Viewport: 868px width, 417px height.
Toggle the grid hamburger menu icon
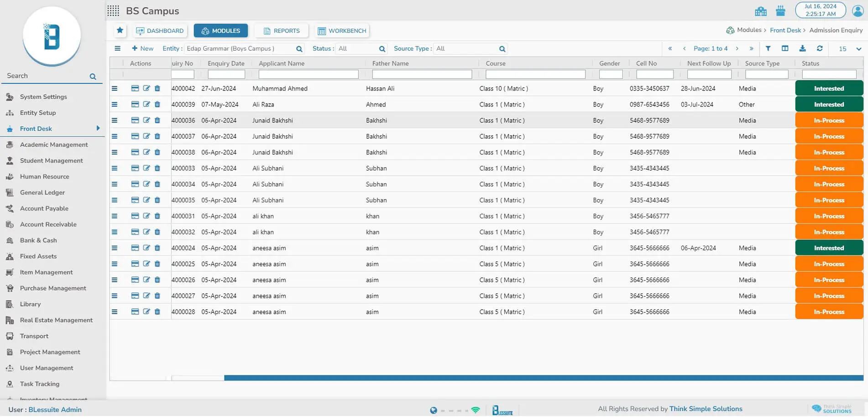click(118, 48)
